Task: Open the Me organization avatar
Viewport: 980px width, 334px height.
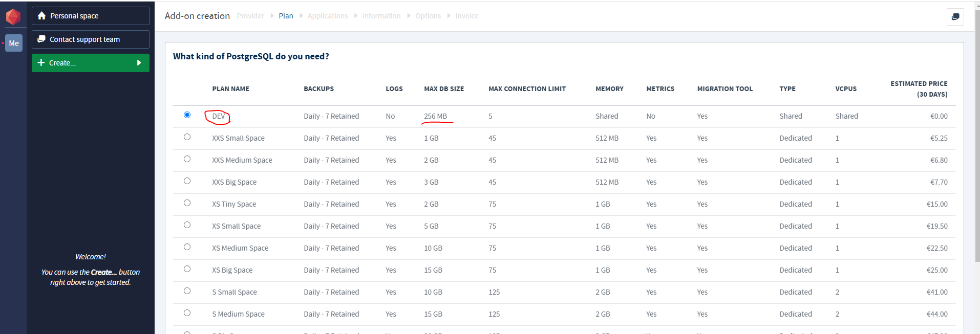Action: pos(14,43)
